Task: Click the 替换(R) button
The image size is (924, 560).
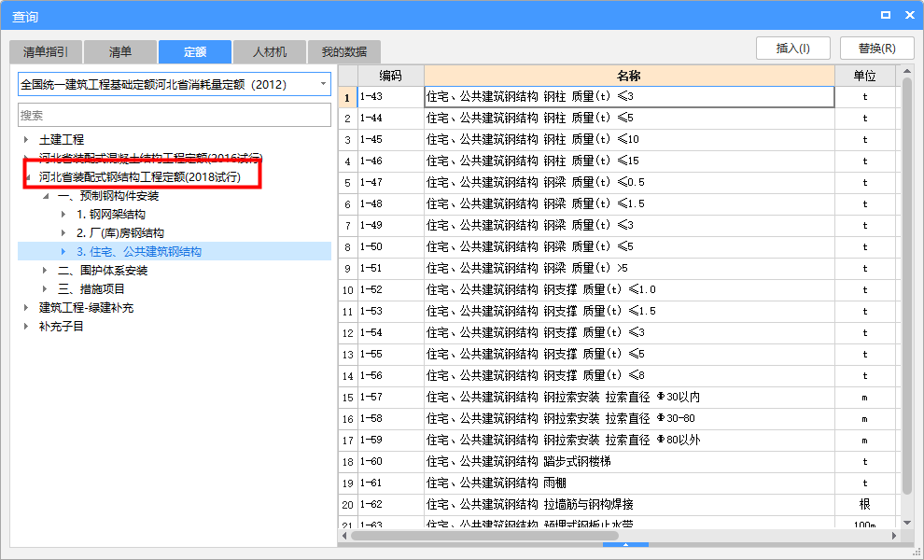Action: pos(876,49)
